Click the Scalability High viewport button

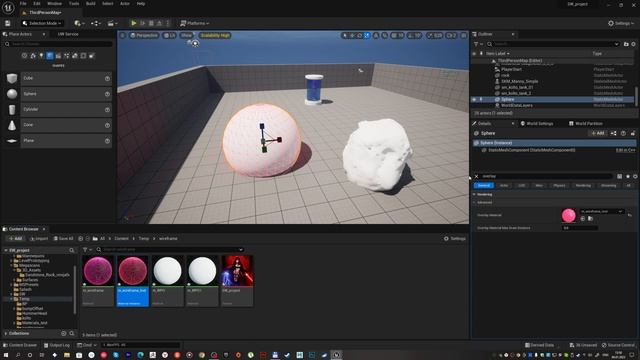(215, 36)
